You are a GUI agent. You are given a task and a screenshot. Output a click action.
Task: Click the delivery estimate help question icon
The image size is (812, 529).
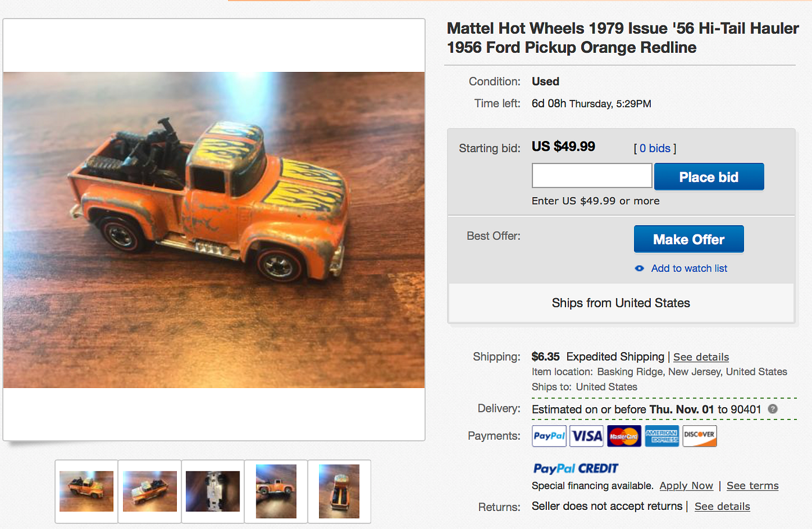tap(773, 409)
